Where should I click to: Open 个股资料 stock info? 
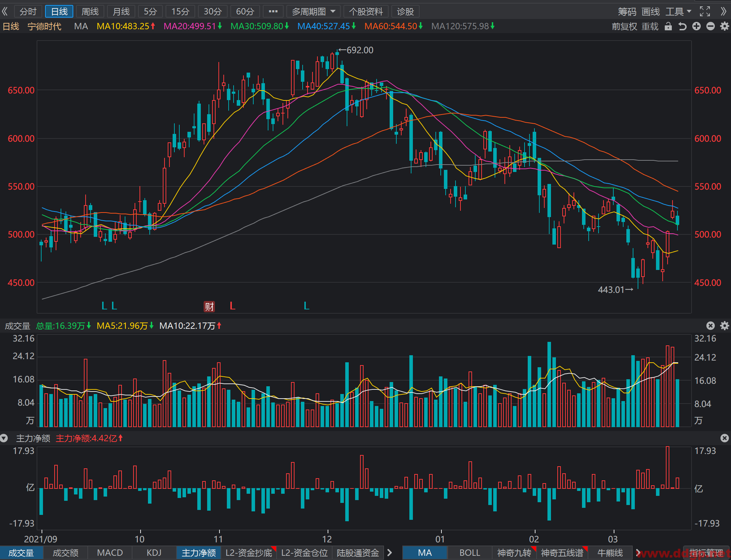[366, 12]
